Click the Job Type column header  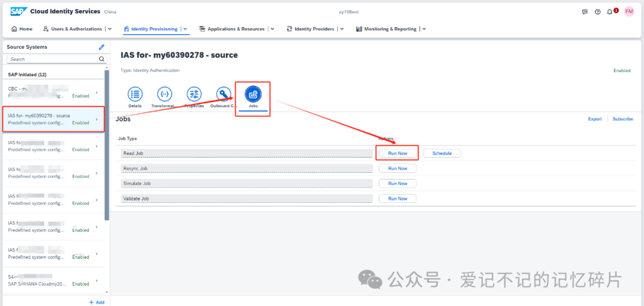pyautogui.click(x=128, y=139)
